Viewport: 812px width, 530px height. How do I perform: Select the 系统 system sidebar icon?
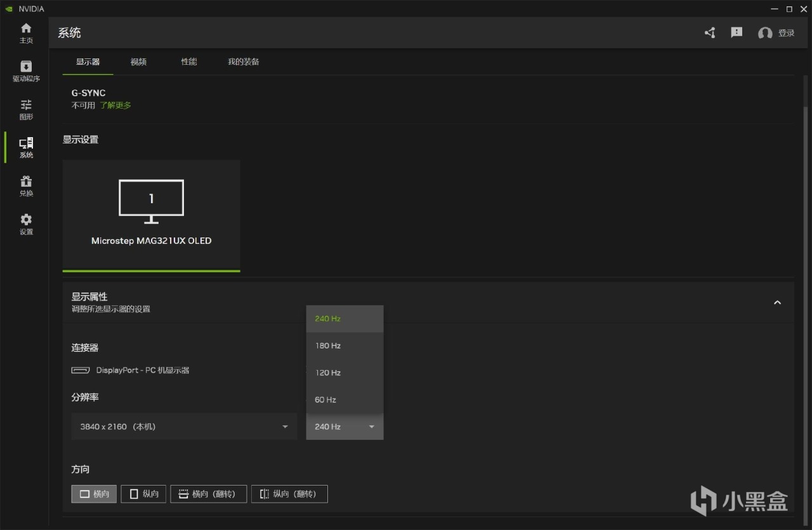tap(26, 148)
